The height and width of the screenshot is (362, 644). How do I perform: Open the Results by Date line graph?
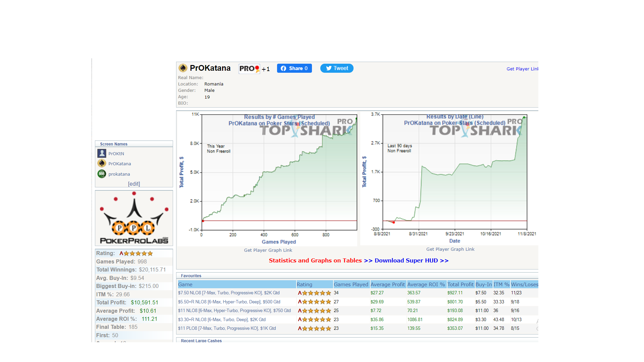pos(449,178)
